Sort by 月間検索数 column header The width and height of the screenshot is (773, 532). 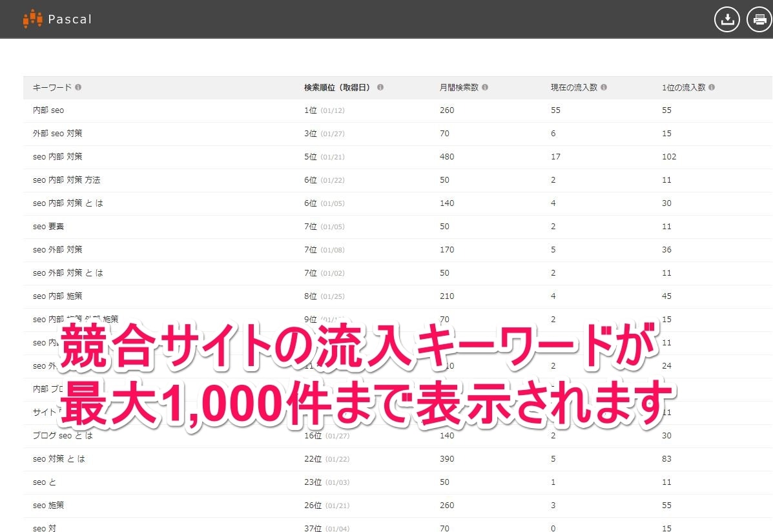point(459,87)
